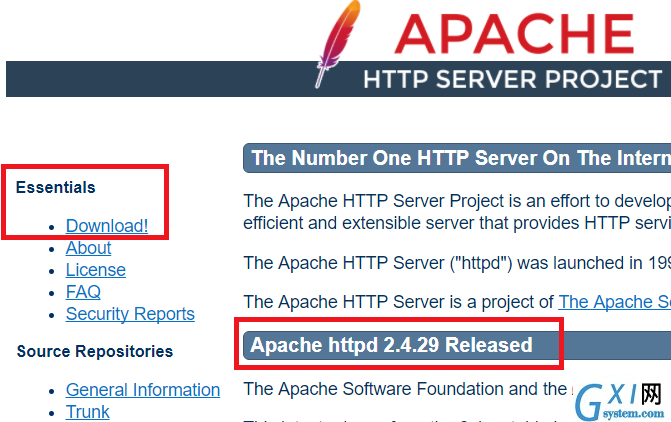Open the Trunk repository link
This screenshot has height=422, width=671.
point(87,412)
